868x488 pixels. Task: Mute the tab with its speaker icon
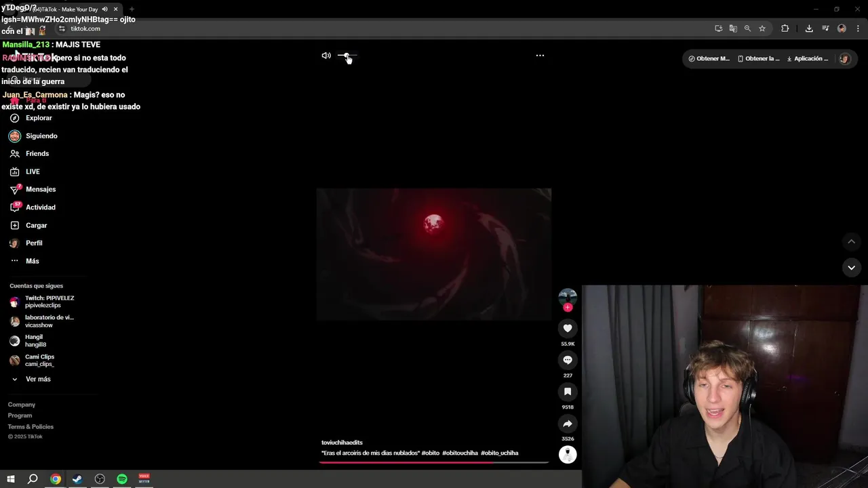coord(104,9)
